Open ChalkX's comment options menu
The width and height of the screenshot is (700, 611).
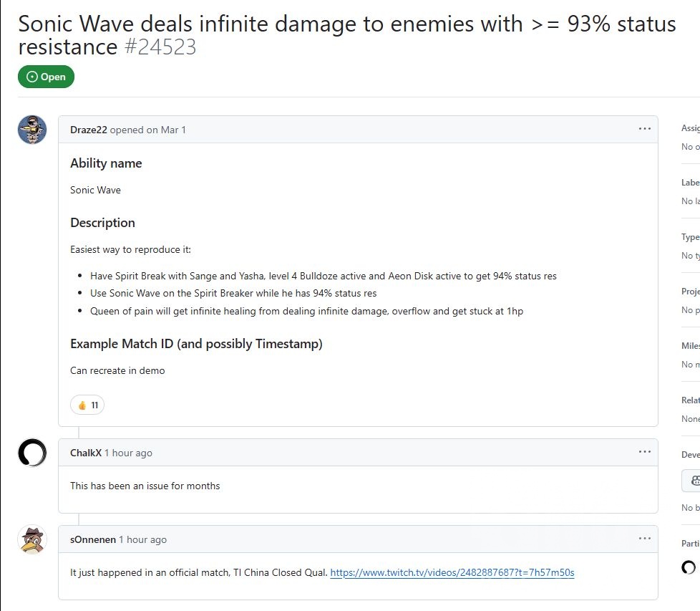[x=645, y=451]
